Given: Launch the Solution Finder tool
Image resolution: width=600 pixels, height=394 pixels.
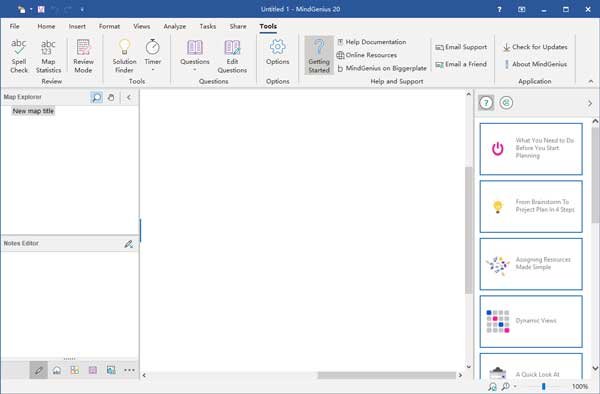Looking at the screenshot, I should tap(124, 56).
